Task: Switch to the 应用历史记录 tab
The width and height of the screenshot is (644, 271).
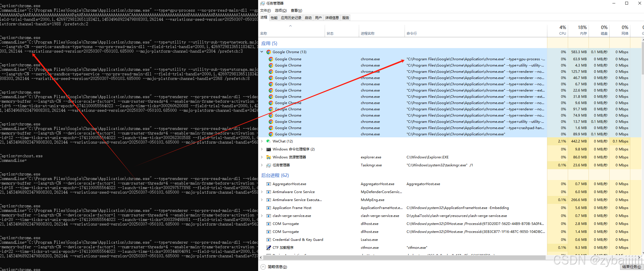Action: 291,18
